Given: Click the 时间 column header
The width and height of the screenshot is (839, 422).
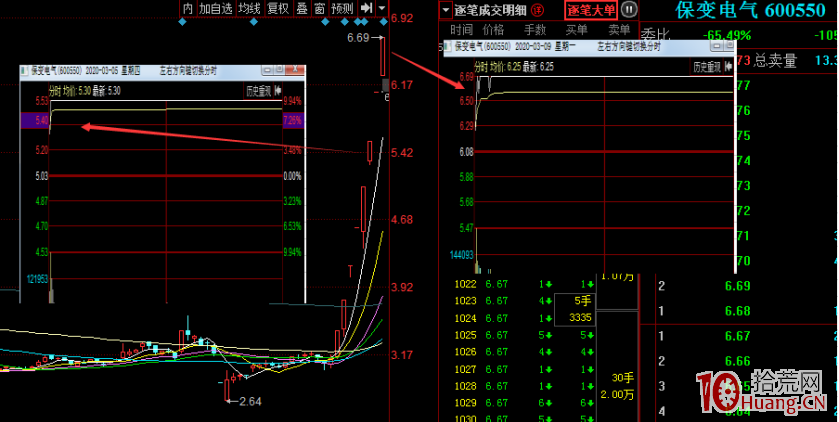Looking at the screenshot, I should tap(461, 29).
